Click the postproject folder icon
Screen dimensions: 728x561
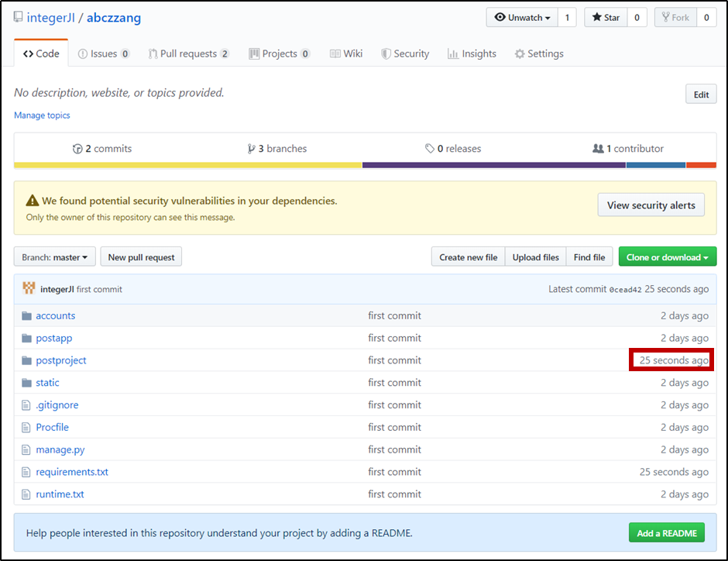click(x=26, y=360)
